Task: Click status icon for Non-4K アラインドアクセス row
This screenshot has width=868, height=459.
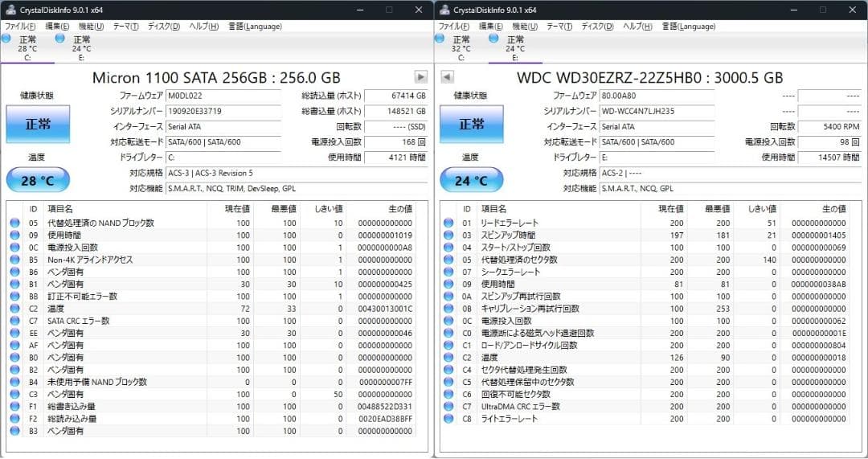Action: click(15, 260)
